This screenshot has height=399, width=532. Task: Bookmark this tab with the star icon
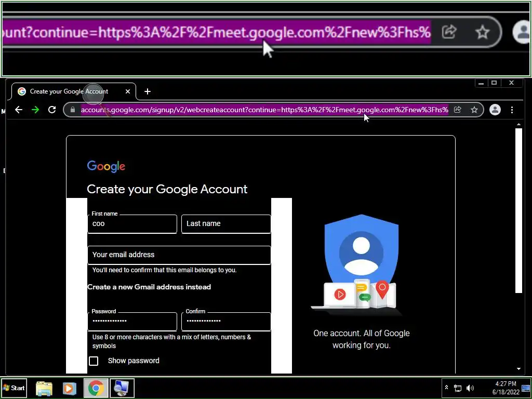[474, 110]
